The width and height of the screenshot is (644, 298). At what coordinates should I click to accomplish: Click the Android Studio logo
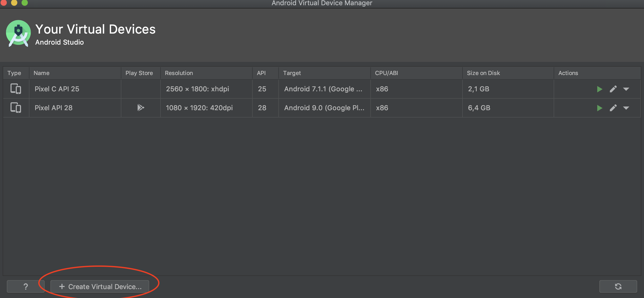(x=18, y=34)
